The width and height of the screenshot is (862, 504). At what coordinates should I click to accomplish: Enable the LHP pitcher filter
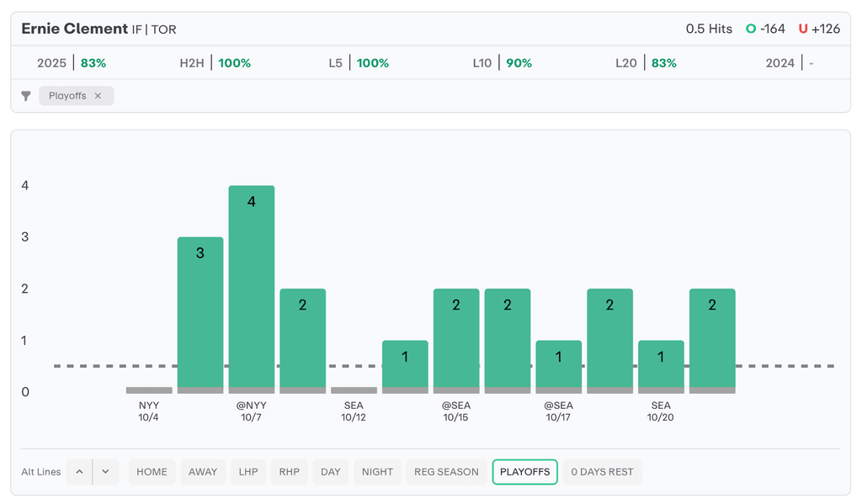248,472
